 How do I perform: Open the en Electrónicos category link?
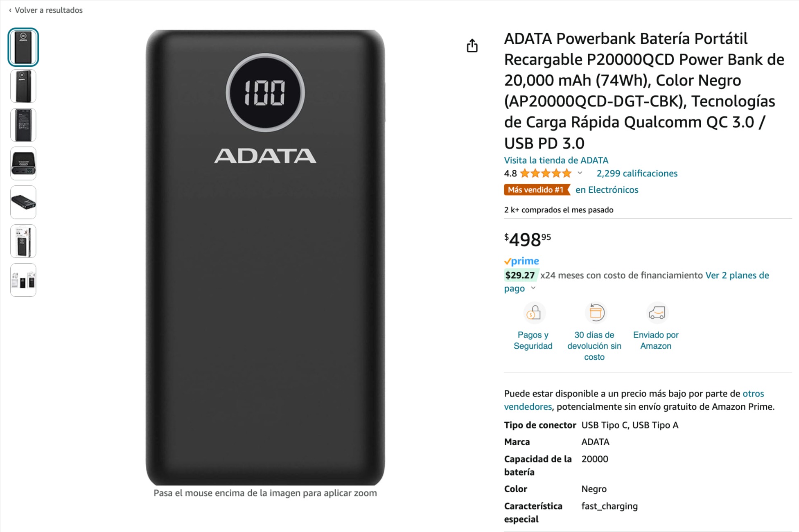coord(607,190)
